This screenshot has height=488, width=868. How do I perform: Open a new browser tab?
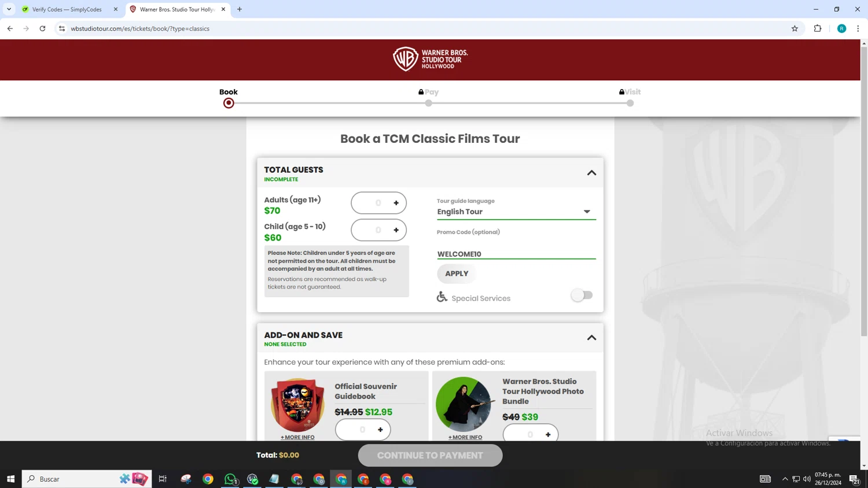[x=240, y=9]
